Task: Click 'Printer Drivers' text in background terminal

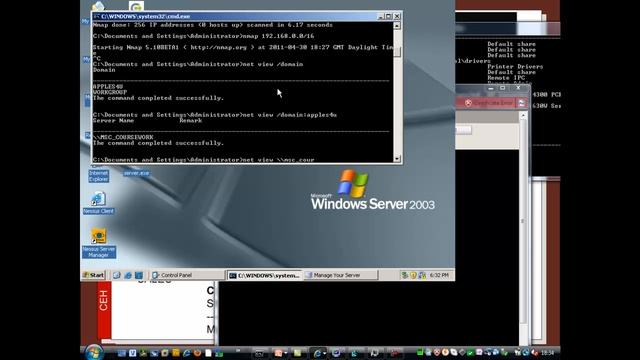Action: [x=515, y=67]
